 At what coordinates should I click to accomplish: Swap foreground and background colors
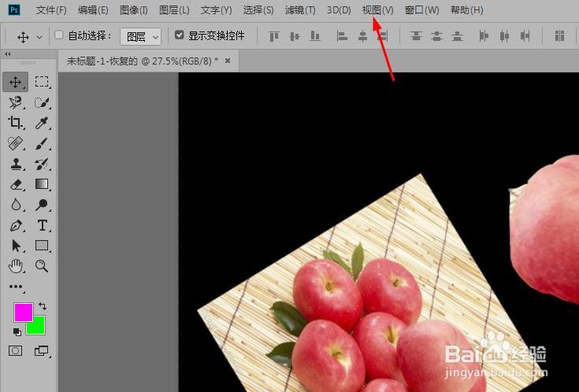pos(43,306)
